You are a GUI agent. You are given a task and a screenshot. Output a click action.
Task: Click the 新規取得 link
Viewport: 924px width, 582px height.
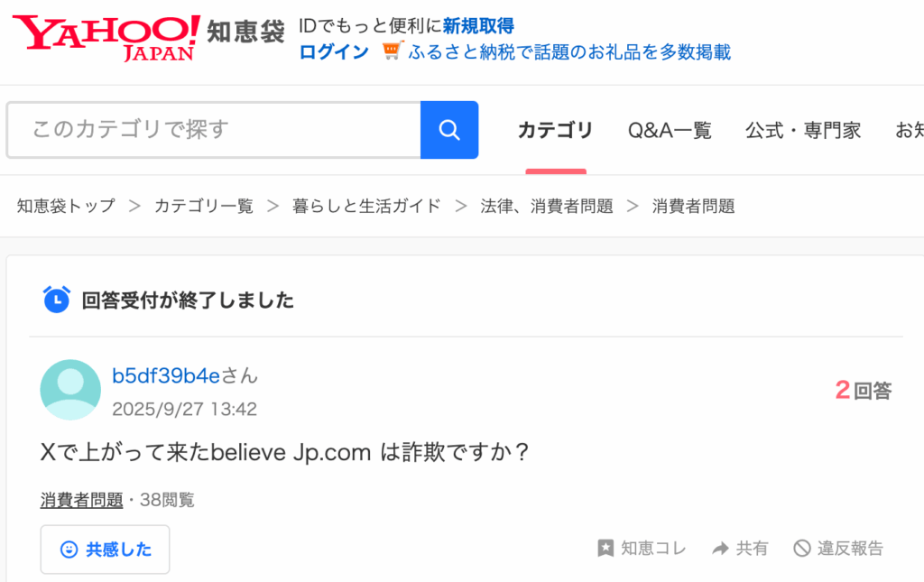tap(478, 26)
